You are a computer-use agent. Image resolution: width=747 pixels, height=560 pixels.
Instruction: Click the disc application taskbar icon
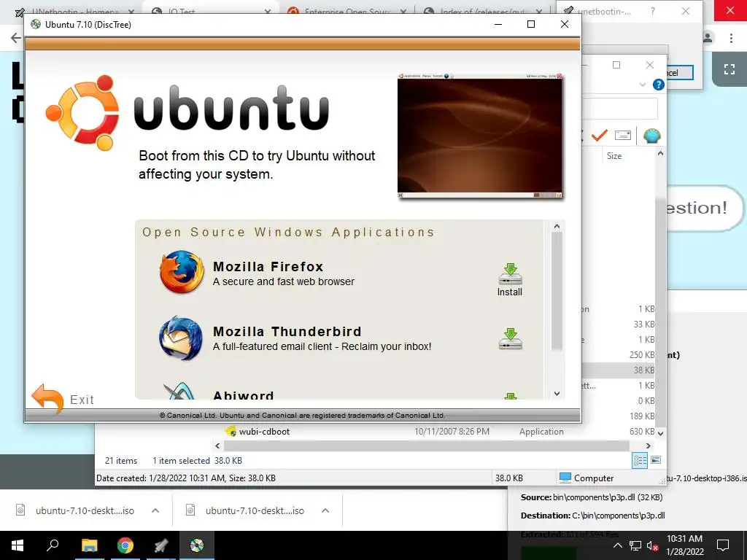click(197, 545)
